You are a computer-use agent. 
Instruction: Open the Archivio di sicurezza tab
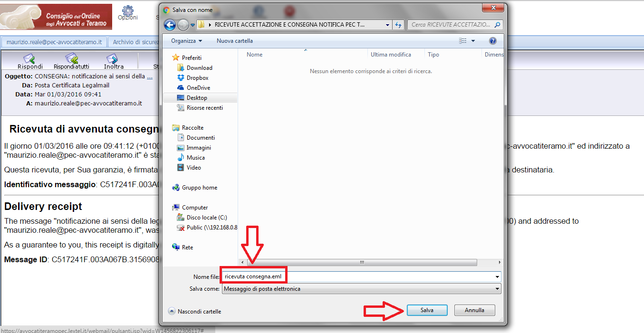click(x=135, y=42)
